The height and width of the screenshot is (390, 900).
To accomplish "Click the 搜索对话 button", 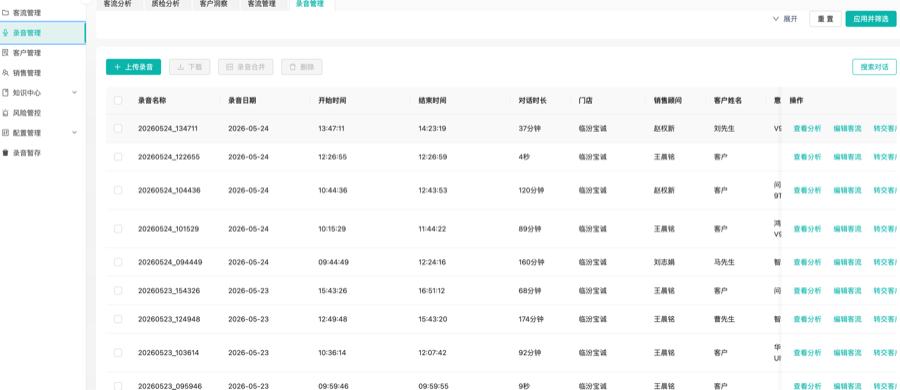I will coord(874,67).
